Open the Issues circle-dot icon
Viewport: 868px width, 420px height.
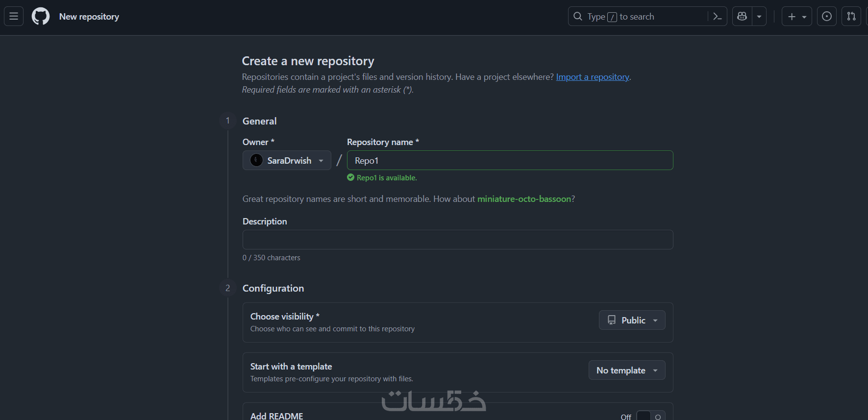point(827,17)
